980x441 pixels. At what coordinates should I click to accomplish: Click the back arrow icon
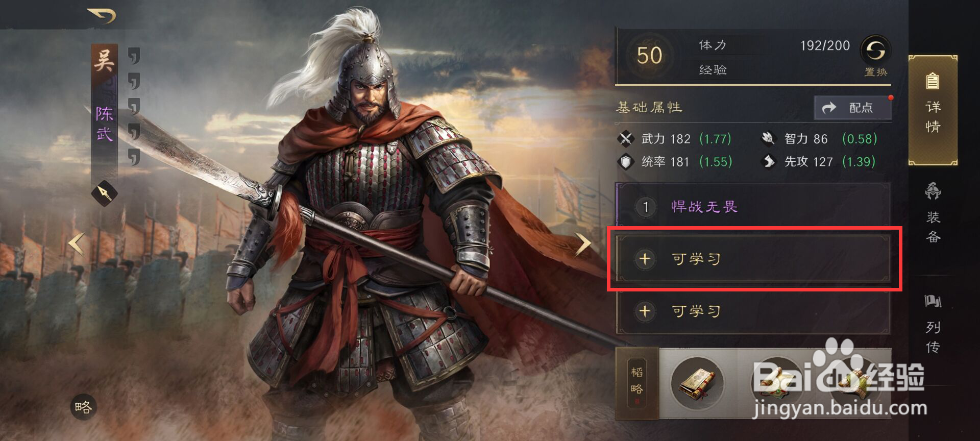(x=102, y=16)
